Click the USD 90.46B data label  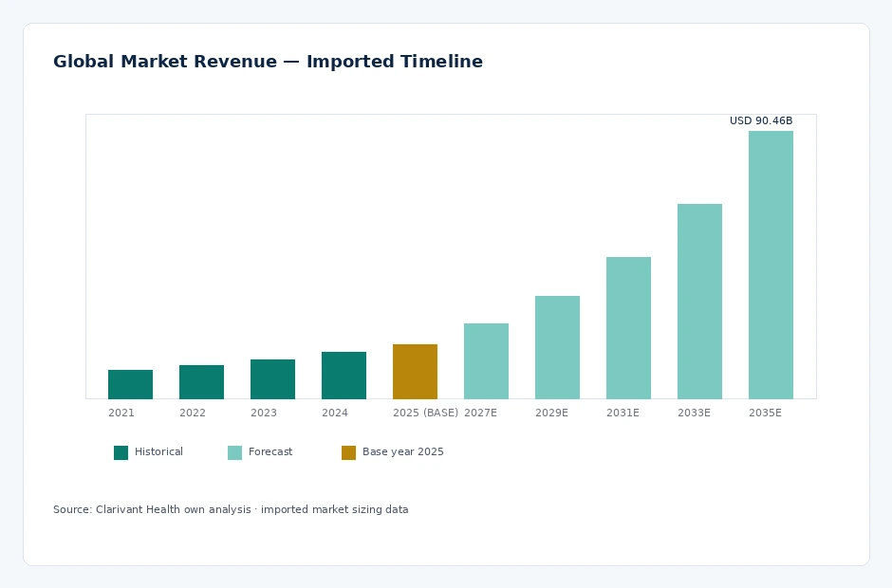point(761,120)
